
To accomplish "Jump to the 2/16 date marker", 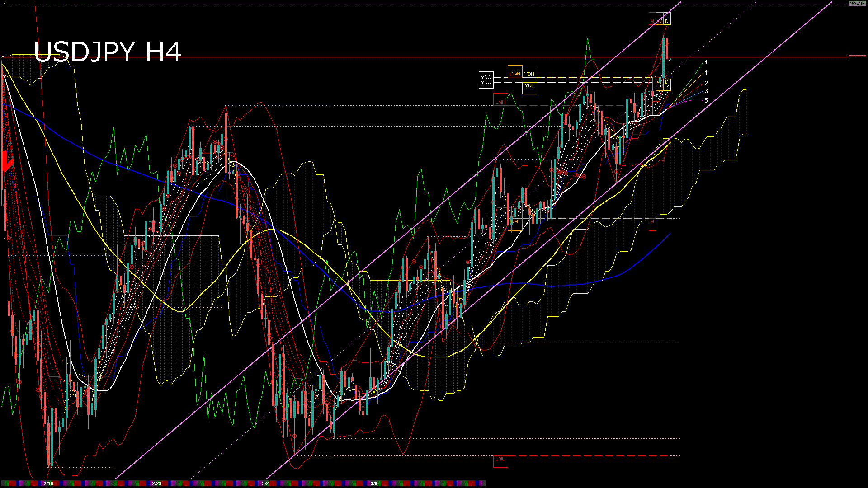I will coord(48,483).
